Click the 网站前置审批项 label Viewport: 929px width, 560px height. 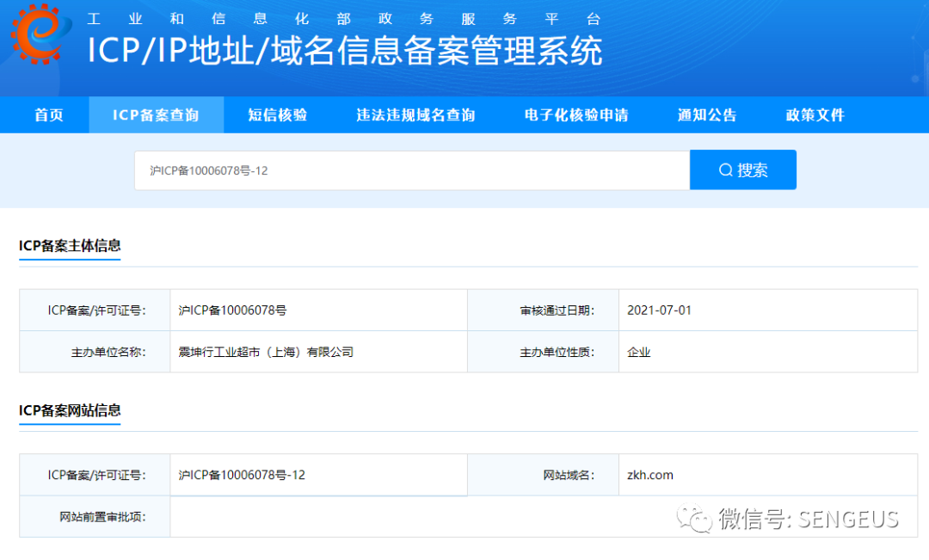click(102, 517)
